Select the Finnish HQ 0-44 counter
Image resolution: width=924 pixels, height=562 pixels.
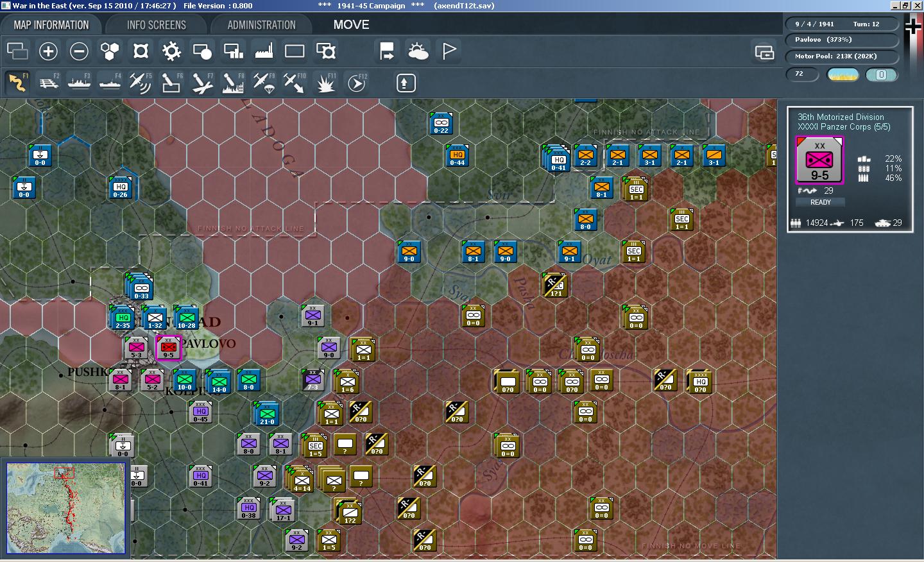coord(457,156)
